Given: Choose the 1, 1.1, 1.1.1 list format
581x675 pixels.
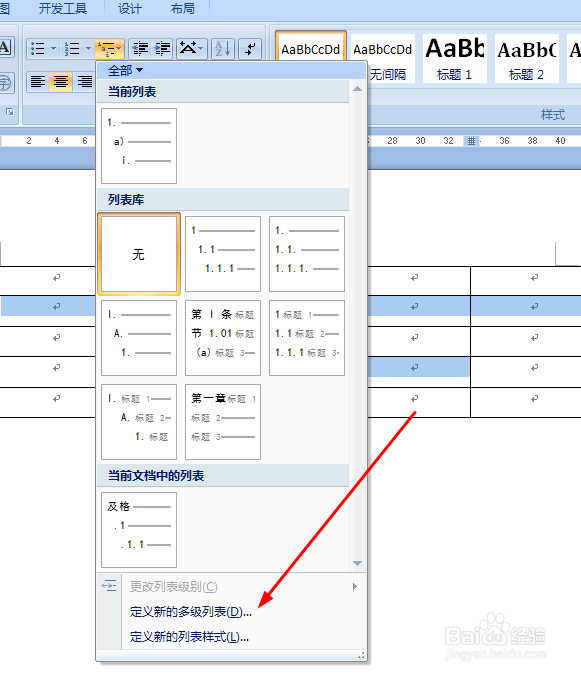Looking at the screenshot, I should click(x=223, y=254).
